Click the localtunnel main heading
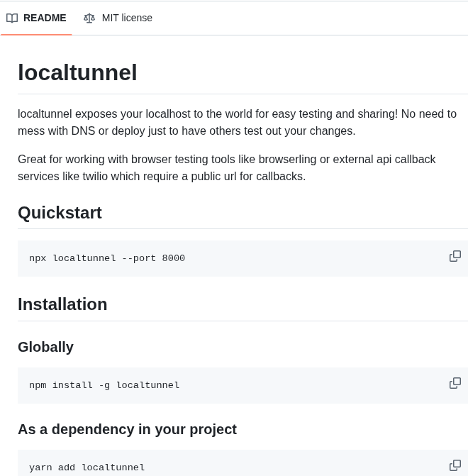The height and width of the screenshot is (476, 468). tap(77, 72)
